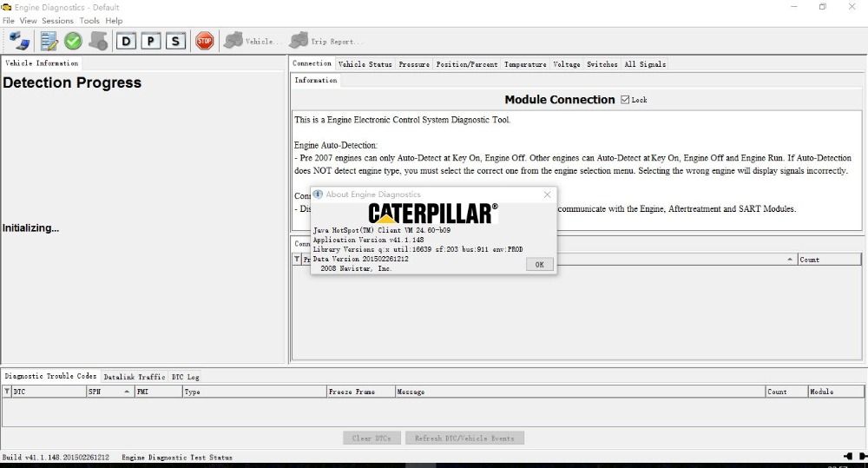This screenshot has width=868, height=468.
Task: Click the Vehicle printer toolbar icon
Action: click(233, 41)
